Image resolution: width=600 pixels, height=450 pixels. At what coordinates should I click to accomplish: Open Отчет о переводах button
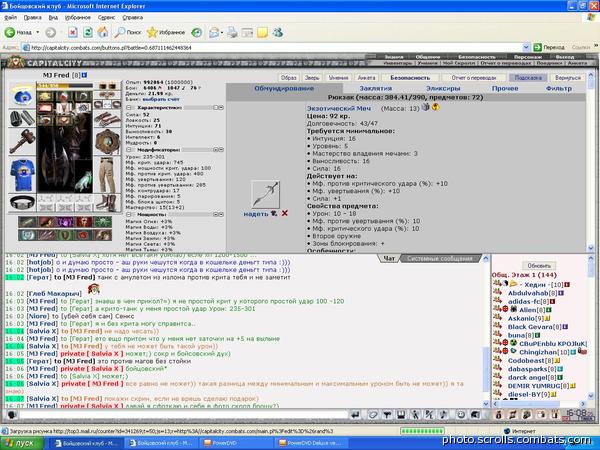pyautogui.click(x=473, y=78)
